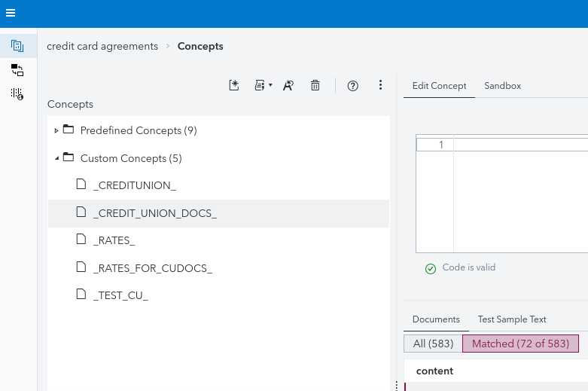Click the document list icon in the toolbar
The height and width of the screenshot is (391, 588).
pos(260,85)
